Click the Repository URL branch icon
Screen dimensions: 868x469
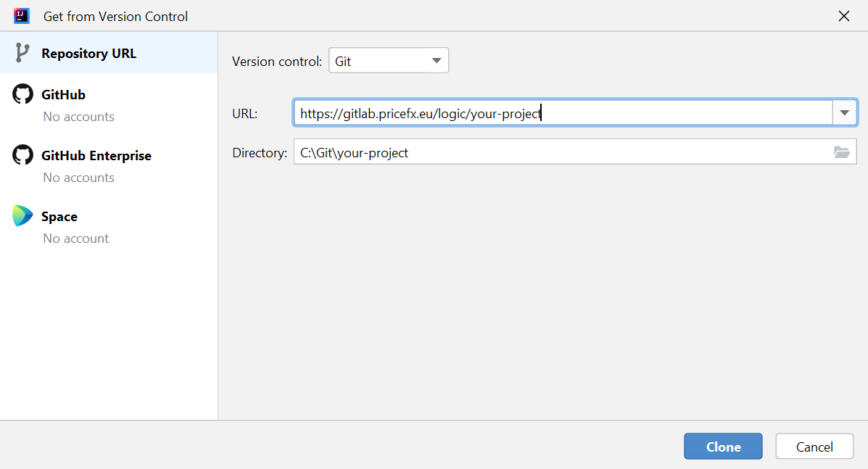(22, 53)
